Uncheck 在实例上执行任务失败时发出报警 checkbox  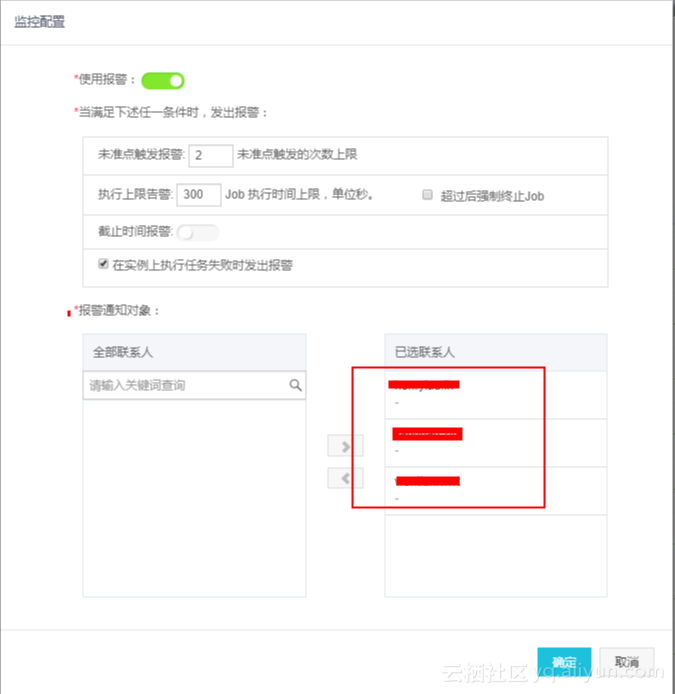103,264
